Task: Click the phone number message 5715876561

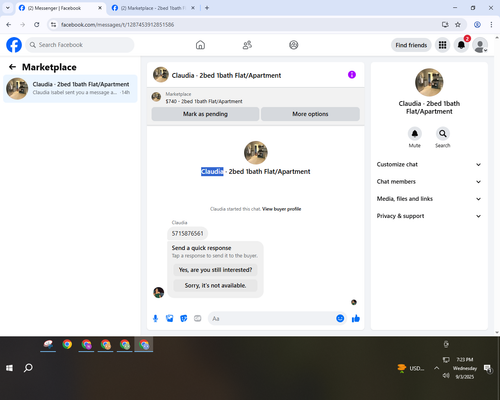Action: tap(188, 233)
